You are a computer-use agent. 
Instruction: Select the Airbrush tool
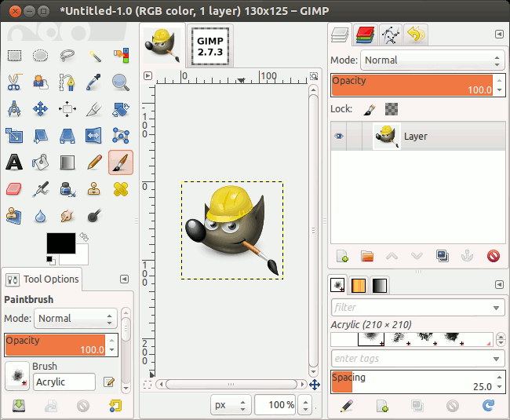pos(41,189)
